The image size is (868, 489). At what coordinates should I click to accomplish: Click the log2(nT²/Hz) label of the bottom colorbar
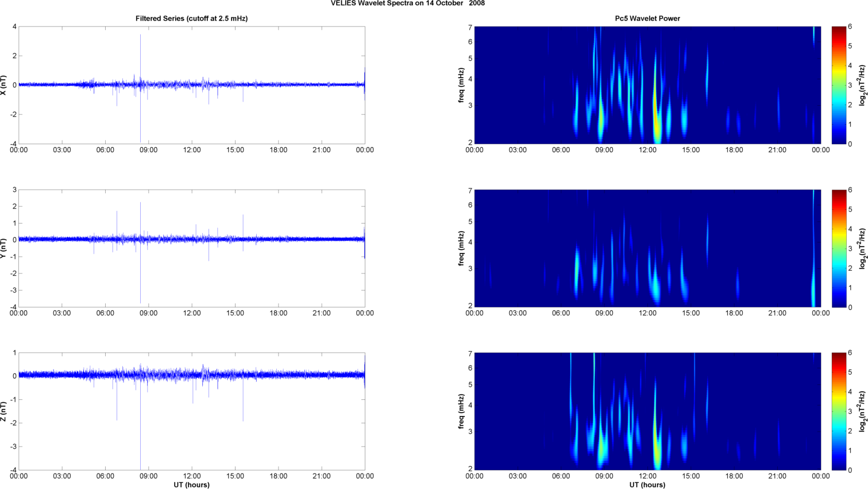[862, 411]
